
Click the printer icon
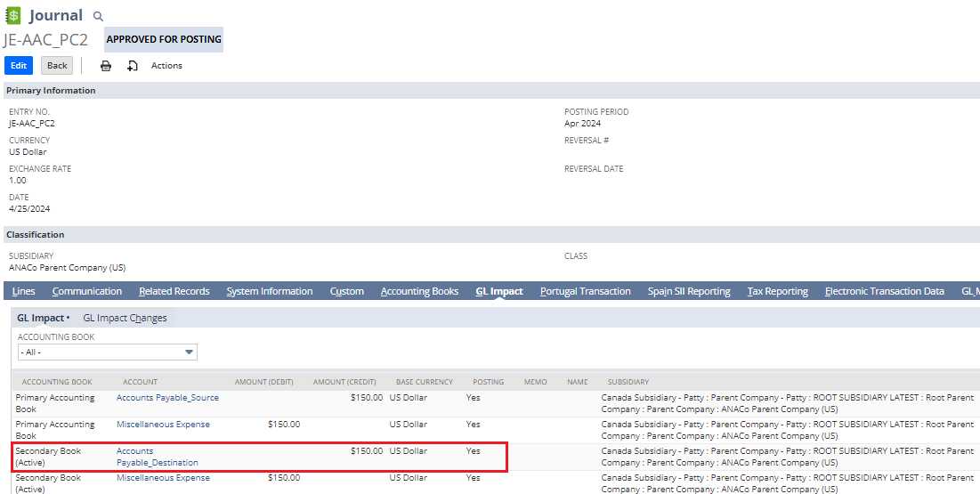106,66
